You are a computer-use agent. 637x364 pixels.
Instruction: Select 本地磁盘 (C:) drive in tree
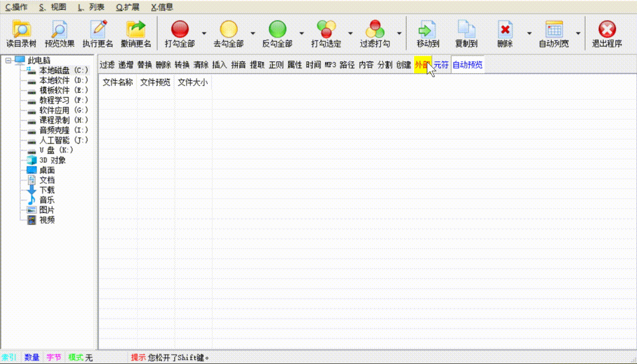pyautogui.click(x=57, y=70)
